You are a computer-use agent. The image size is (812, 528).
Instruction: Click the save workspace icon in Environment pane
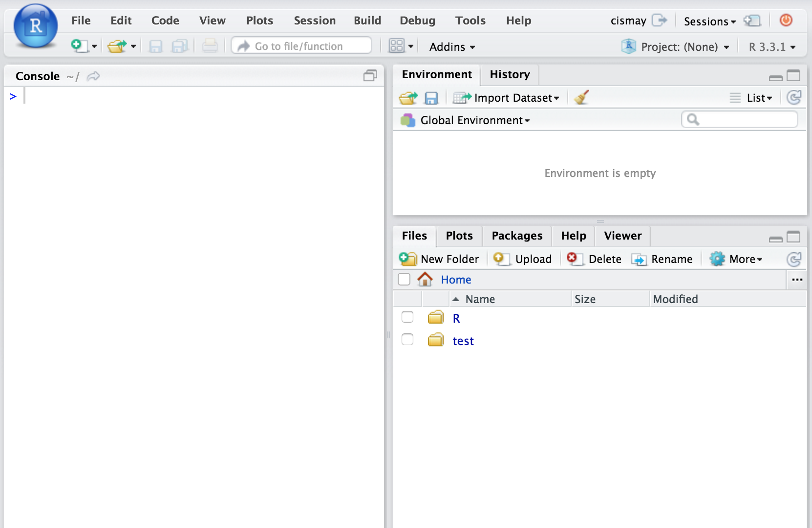coord(431,98)
